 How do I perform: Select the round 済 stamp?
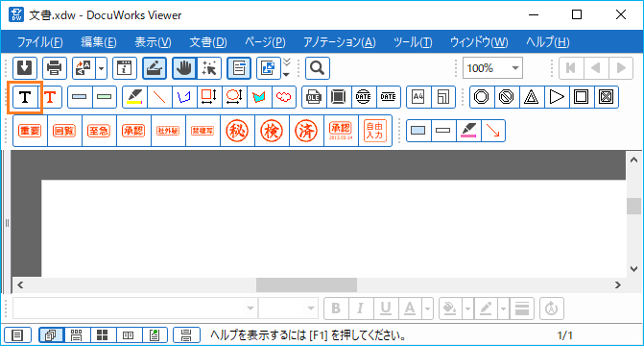(306, 131)
